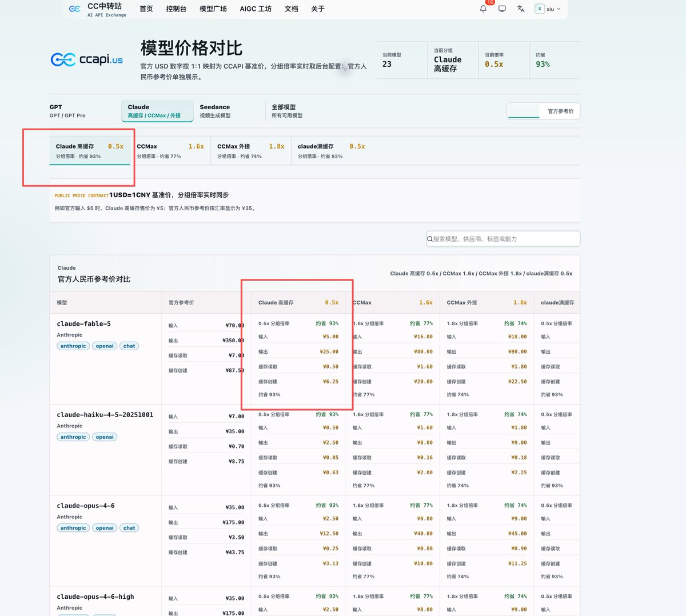Click the ¥25.00 output price for claude-fable-5
The width and height of the screenshot is (686, 616).
[329, 351]
